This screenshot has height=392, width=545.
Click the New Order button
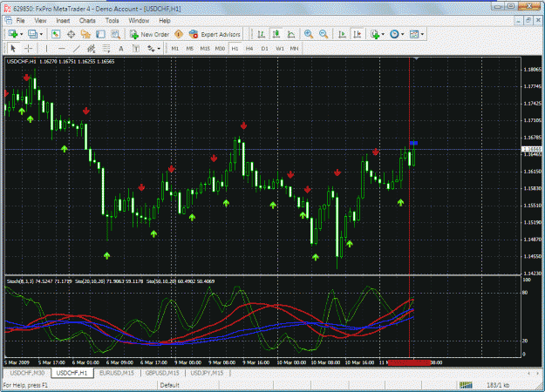coord(149,34)
